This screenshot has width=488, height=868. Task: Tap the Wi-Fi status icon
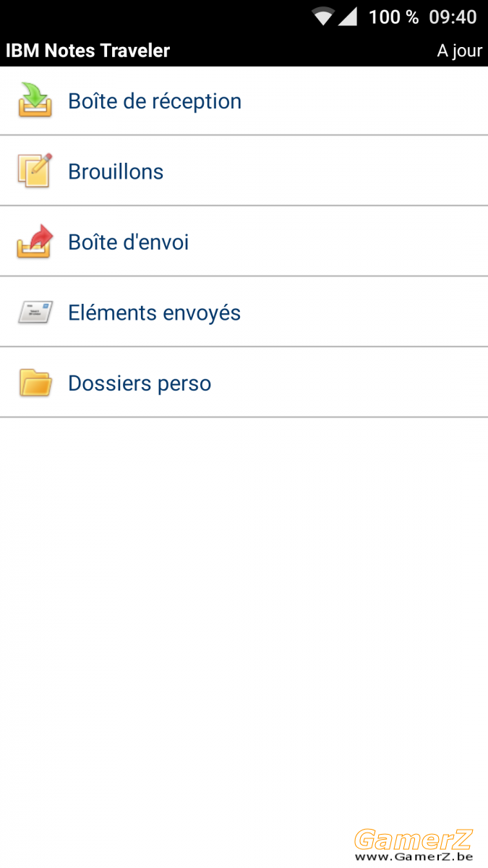323,17
